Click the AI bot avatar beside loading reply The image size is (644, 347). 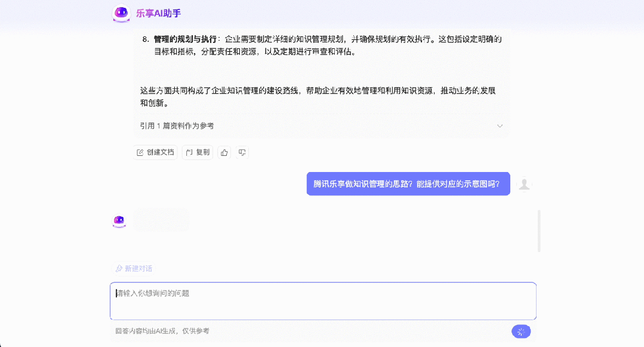pyautogui.click(x=119, y=221)
